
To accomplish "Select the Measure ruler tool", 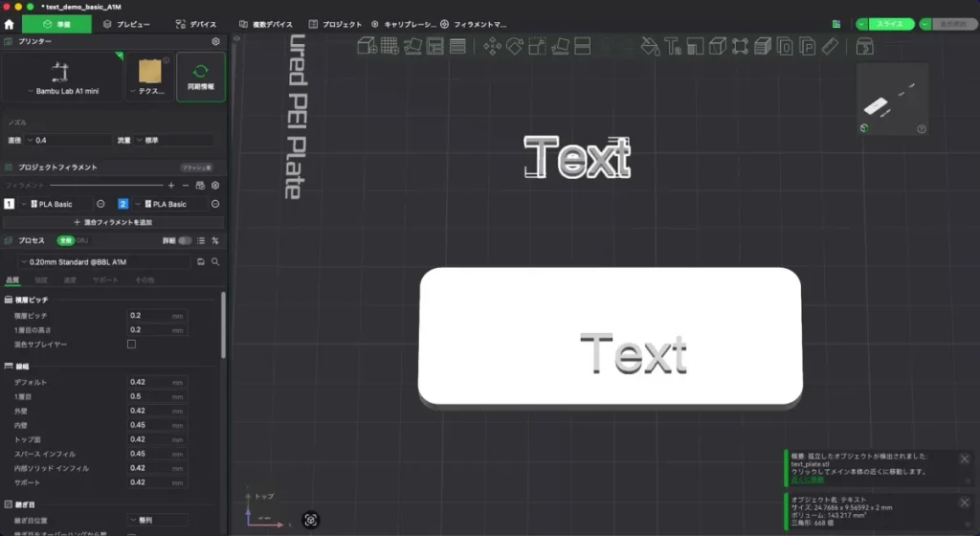I will (x=830, y=46).
